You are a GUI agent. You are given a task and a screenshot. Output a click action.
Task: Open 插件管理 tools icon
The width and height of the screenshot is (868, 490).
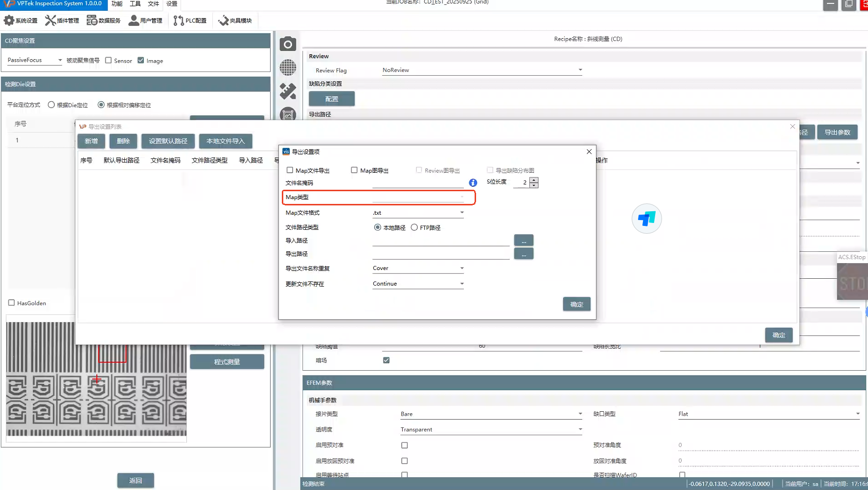click(50, 21)
